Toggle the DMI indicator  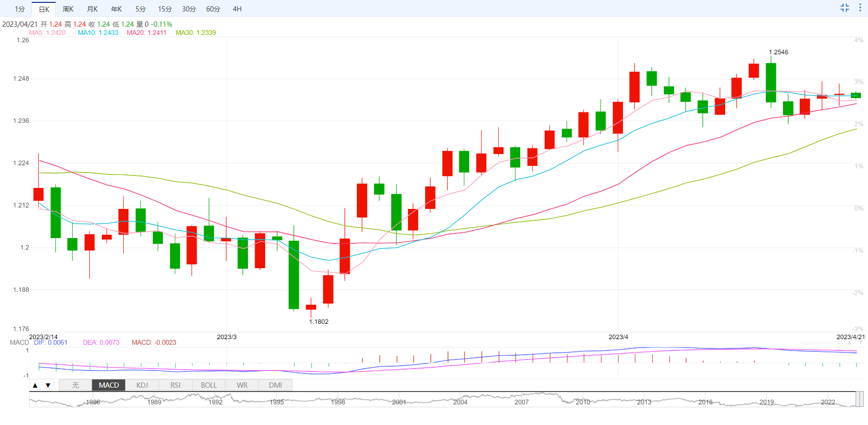275,385
